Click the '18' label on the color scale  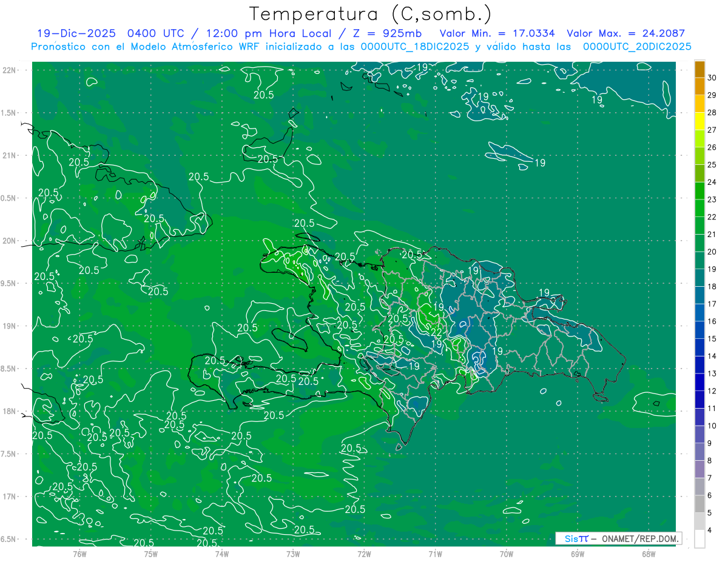tap(712, 287)
